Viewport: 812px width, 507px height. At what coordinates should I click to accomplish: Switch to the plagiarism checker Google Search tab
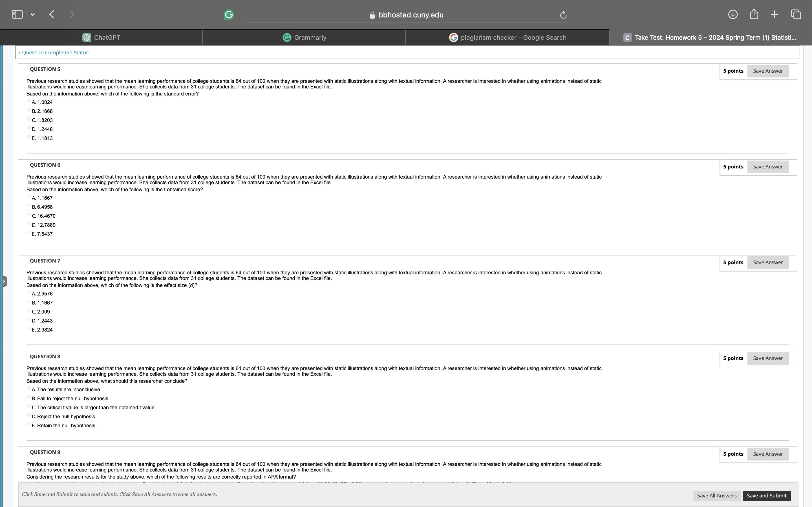coord(507,37)
